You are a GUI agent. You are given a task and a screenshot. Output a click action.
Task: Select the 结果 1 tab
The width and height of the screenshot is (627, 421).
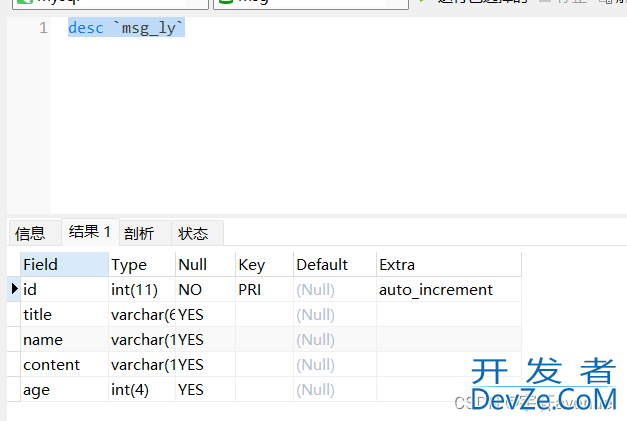[x=90, y=232]
